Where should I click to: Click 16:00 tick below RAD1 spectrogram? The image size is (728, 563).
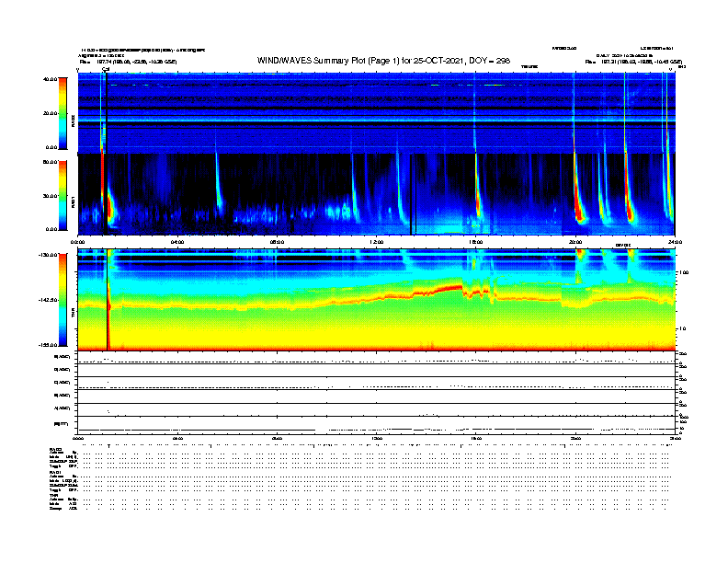(476, 242)
